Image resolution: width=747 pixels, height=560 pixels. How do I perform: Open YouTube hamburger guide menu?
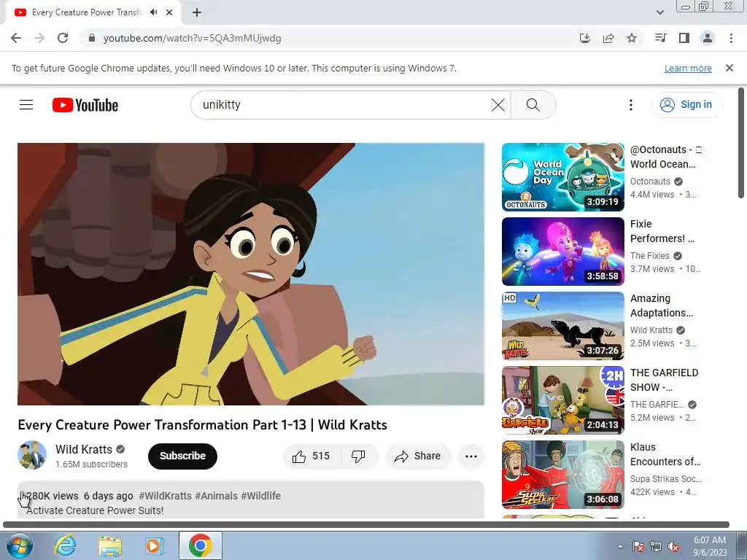pyautogui.click(x=26, y=105)
